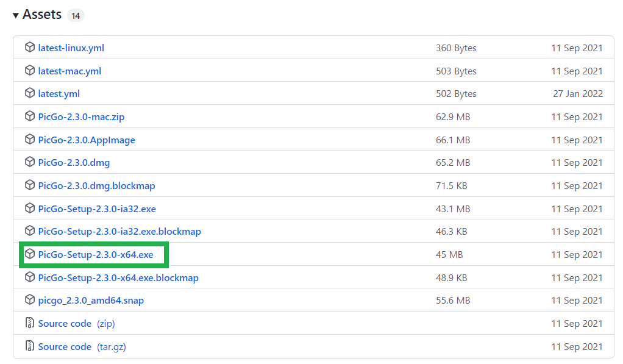Click the package icon beside PicGo-2.3.0.AppImage
Image resolution: width=623 pixels, height=364 pixels.
[x=30, y=139]
